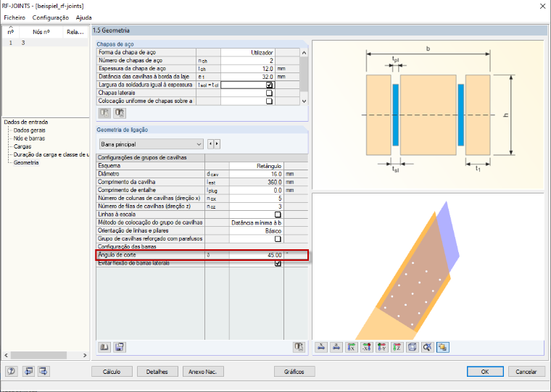Open the Ajuda menu
The height and width of the screenshot is (392, 551).
point(83,17)
